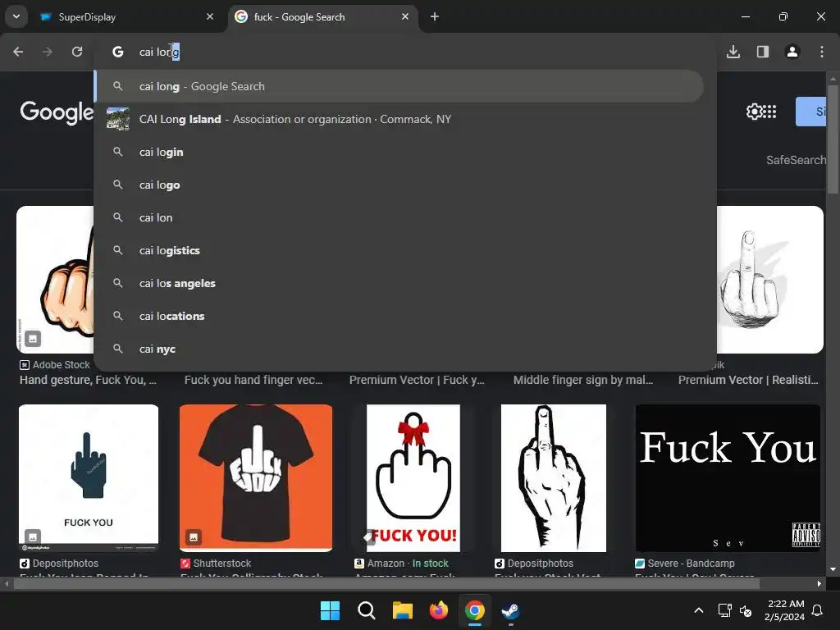
Task: Open the Chrome three-dot menu
Action: 822,52
